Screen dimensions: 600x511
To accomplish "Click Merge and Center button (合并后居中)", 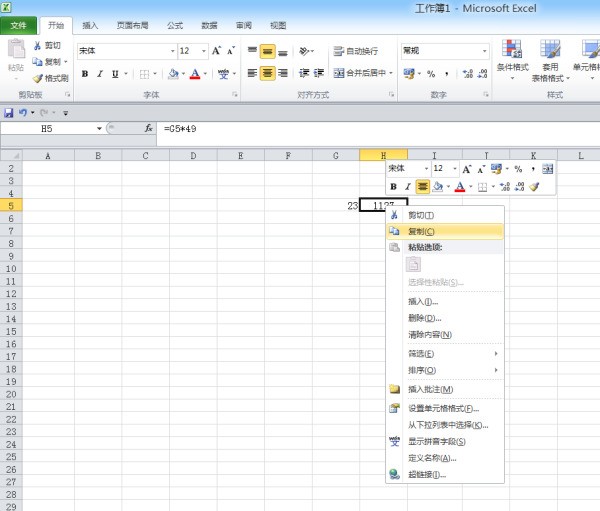I will tap(359, 73).
